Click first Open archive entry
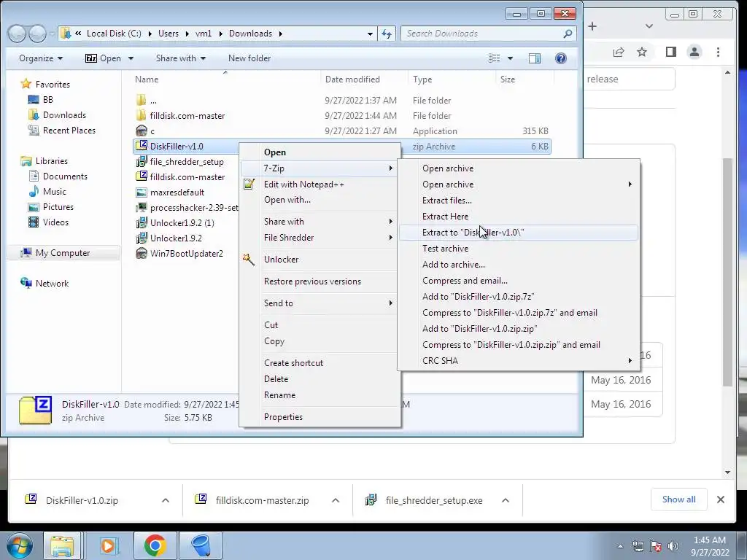The width and height of the screenshot is (747, 560). click(x=519, y=168)
